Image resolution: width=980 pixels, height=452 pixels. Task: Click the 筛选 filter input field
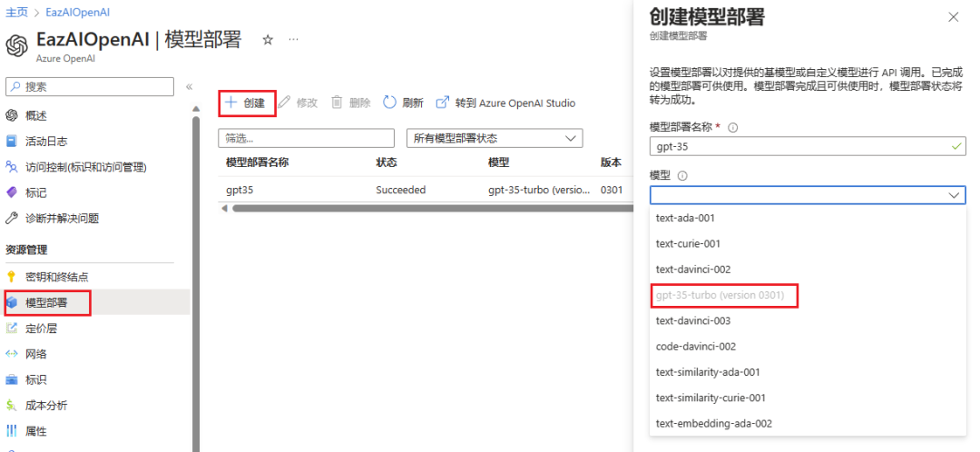point(307,138)
